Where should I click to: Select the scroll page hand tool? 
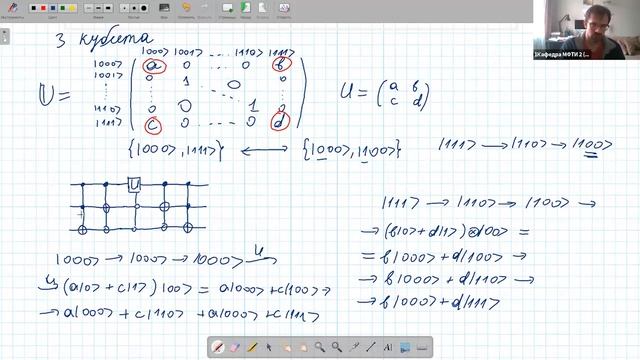click(303, 347)
